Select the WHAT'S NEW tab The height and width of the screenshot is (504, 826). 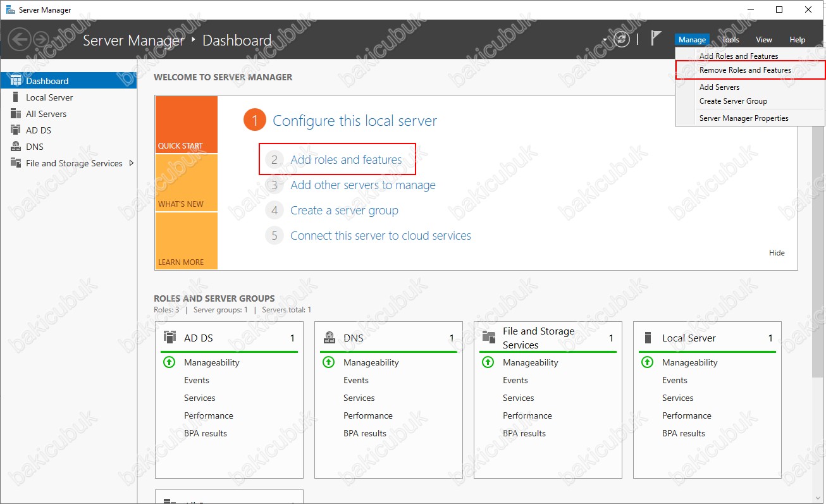point(186,183)
